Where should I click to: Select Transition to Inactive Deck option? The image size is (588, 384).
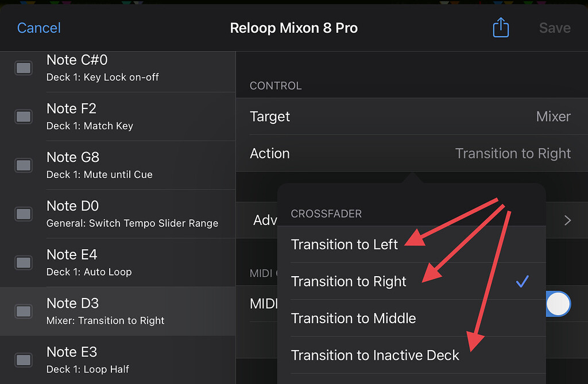click(376, 355)
